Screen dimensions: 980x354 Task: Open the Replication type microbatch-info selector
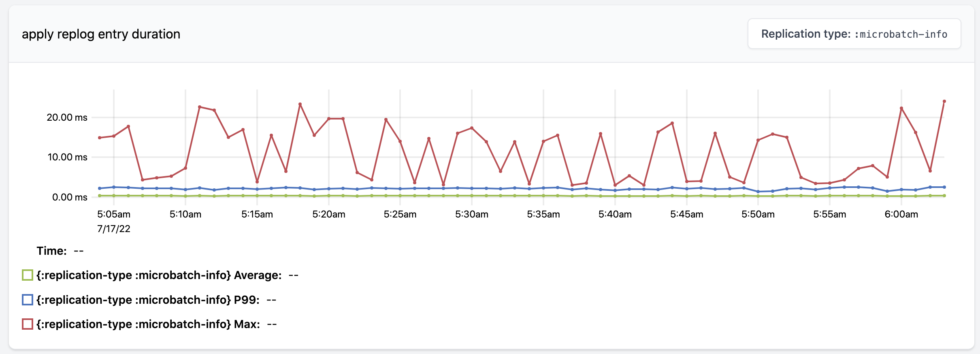pos(854,34)
